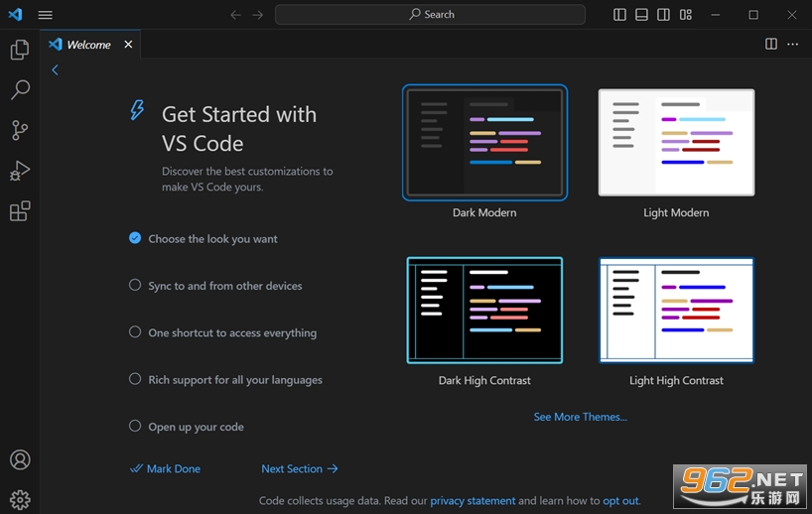812x514 pixels.
Task: Click the Search command center box
Action: point(431,15)
